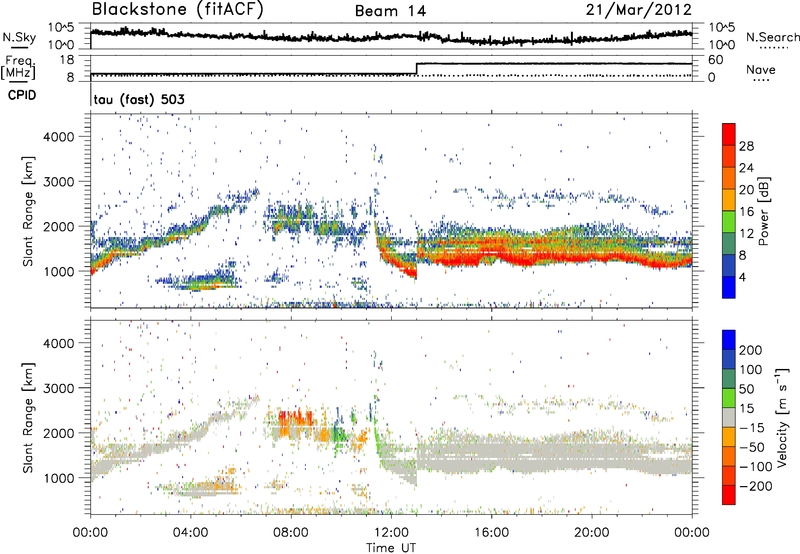Pick the blue top segment of the Velocity color bar
This screenshot has height=554, width=800.
pyautogui.click(x=729, y=340)
